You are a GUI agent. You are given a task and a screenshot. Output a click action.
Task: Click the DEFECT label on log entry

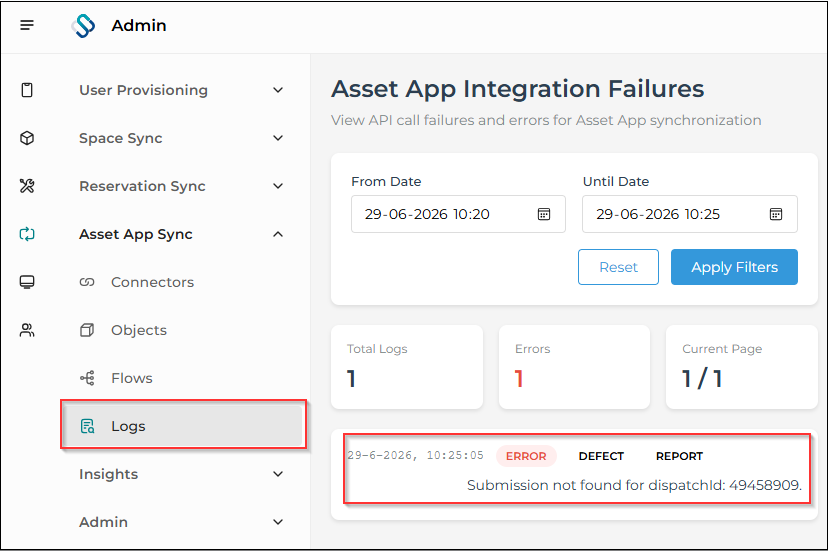(x=601, y=456)
